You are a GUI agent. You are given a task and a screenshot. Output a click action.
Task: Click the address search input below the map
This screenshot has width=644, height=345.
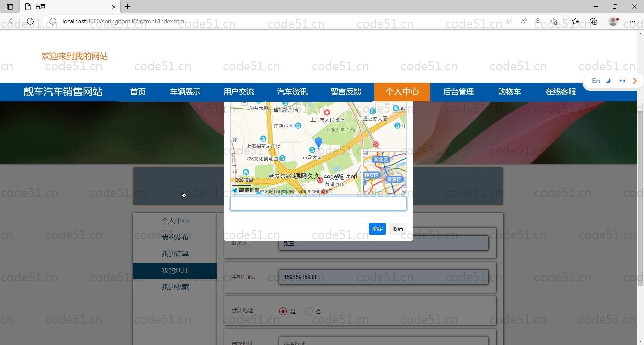click(x=318, y=204)
